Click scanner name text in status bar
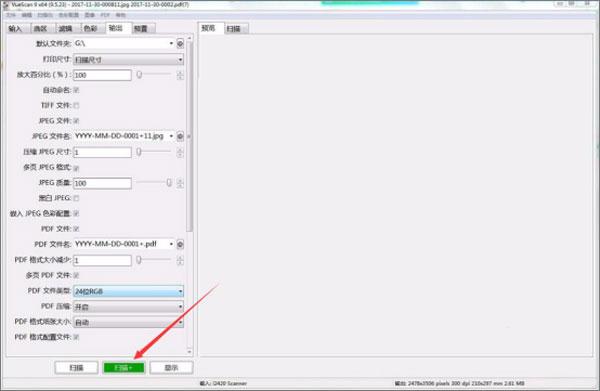 (223, 383)
